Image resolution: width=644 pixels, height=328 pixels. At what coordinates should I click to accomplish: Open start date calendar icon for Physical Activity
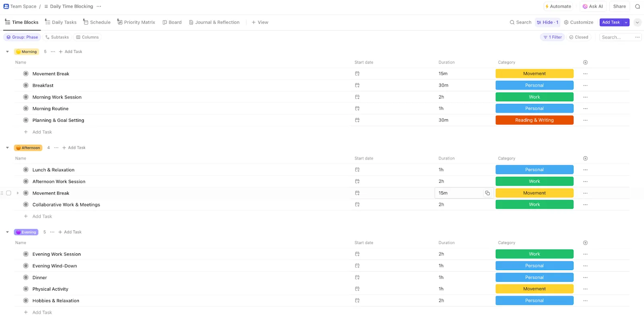(x=357, y=289)
